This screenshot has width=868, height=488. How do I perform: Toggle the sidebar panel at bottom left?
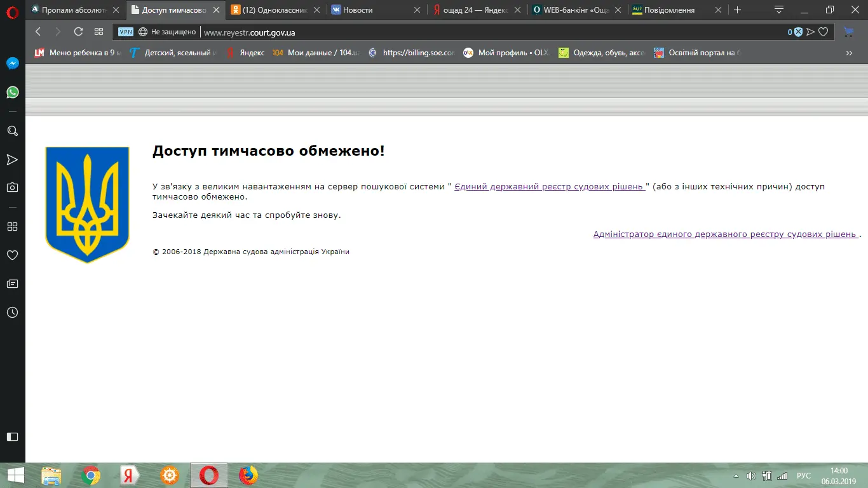pyautogui.click(x=12, y=437)
